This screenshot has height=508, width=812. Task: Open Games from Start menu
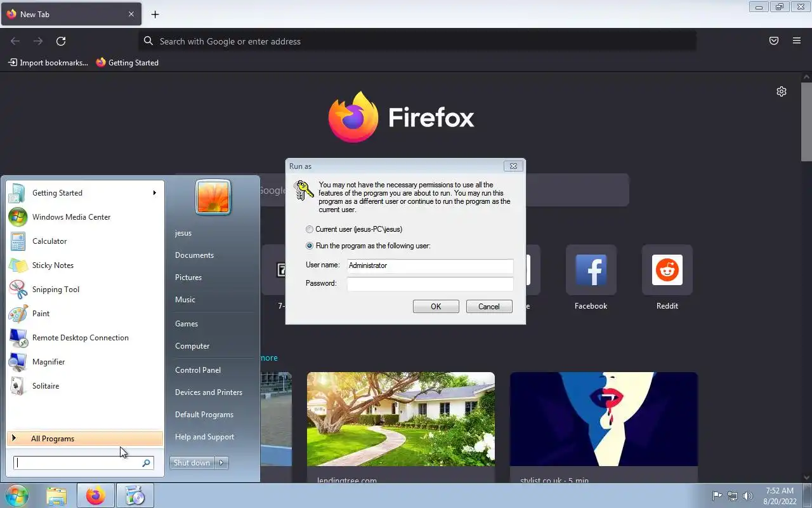(187, 324)
